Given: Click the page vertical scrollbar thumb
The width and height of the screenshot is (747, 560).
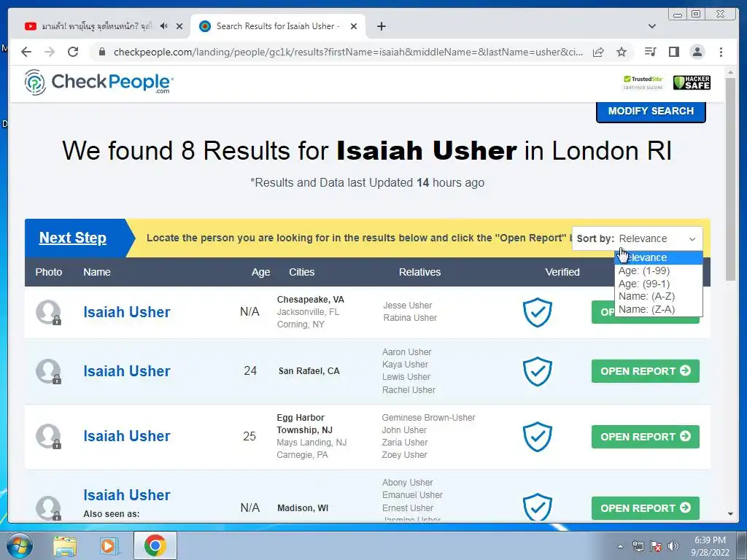Looking at the screenshot, I should (x=730, y=179).
